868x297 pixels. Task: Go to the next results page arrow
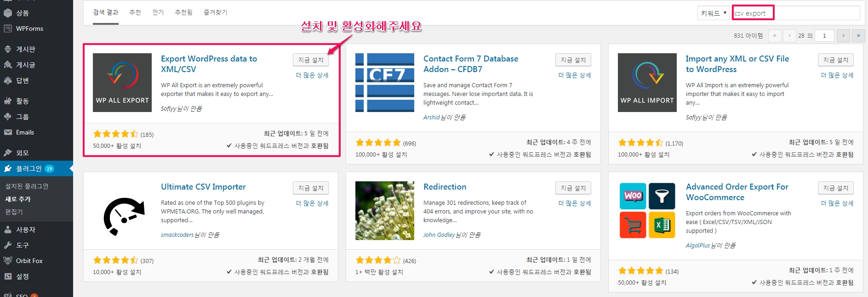[843, 35]
